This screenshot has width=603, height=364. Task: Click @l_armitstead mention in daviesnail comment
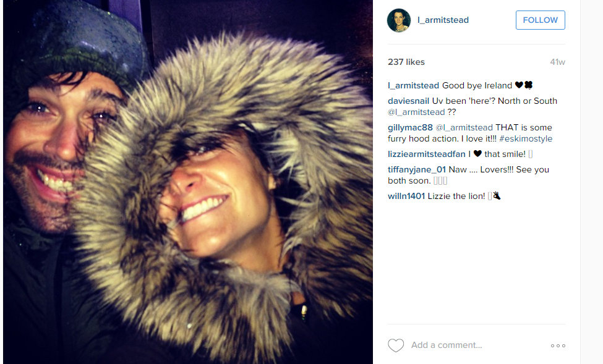[416, 112]
